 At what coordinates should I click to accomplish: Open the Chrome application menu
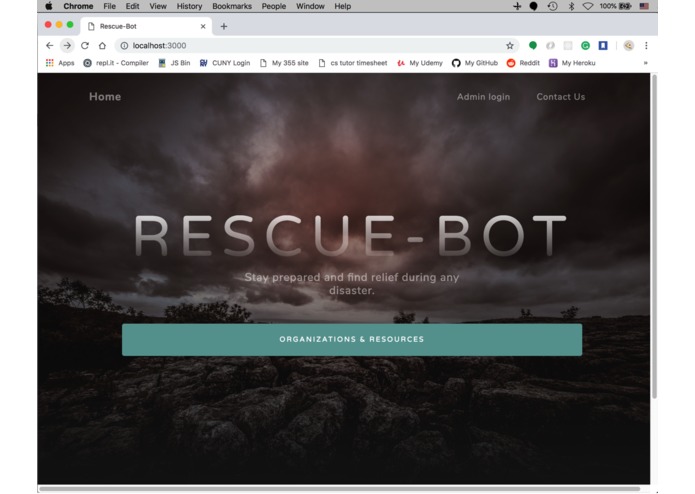[x=78, y=6]
